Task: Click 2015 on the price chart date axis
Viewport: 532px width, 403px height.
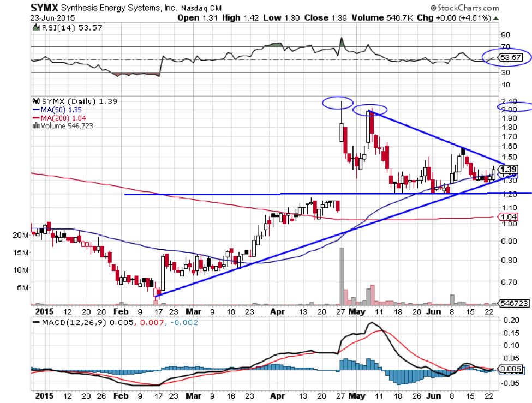Action: [x=44, y=312]
